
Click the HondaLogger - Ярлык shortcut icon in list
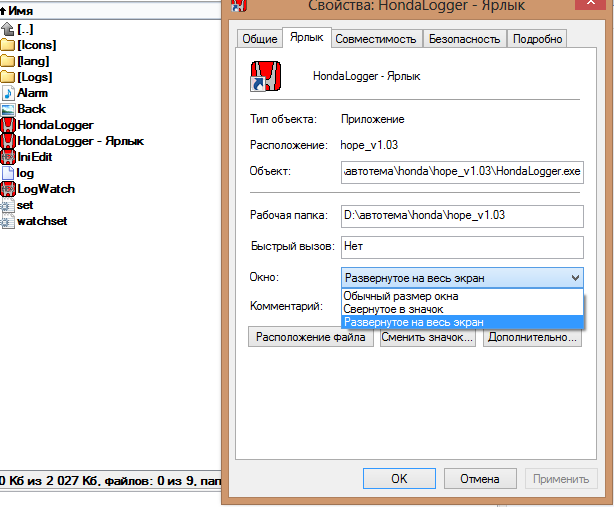[8, 141]
